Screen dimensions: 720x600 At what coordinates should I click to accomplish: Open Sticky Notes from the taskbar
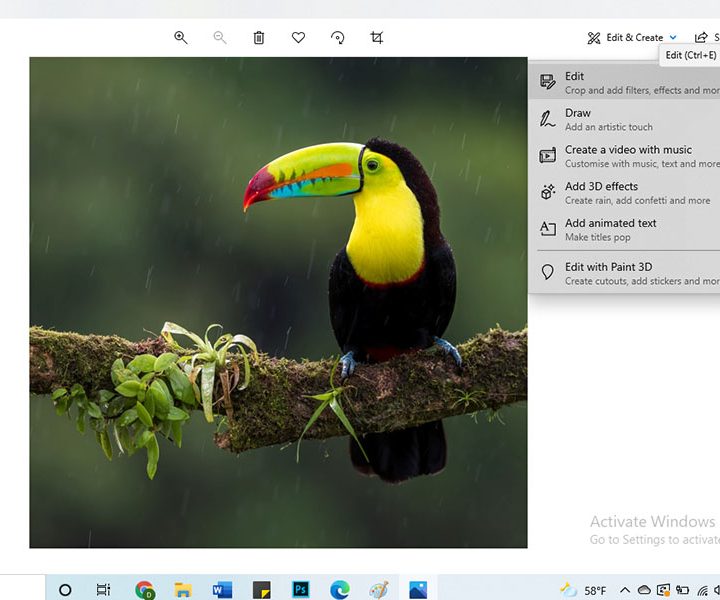click(x=262, y=590)
